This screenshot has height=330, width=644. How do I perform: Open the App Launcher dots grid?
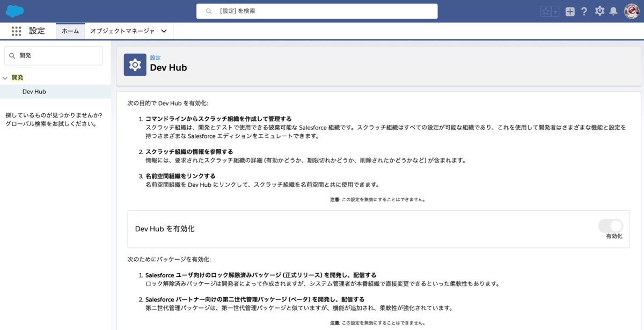click(16, 31)
